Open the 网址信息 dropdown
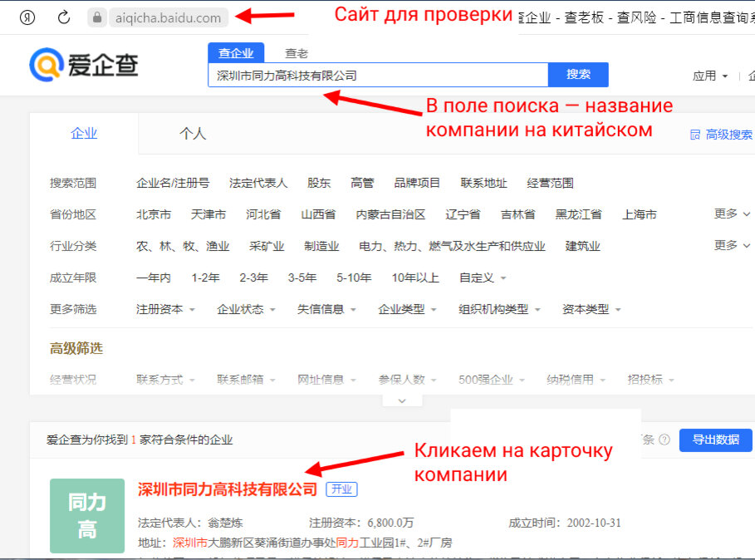The image size is (755, 560). click(x=326, y=380)
